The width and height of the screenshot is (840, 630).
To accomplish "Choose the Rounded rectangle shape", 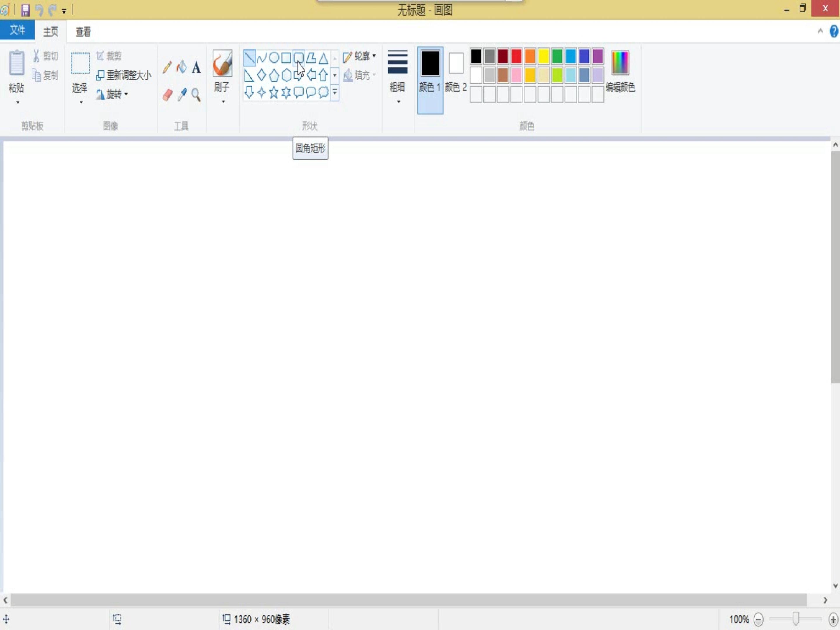I will 298,58.
